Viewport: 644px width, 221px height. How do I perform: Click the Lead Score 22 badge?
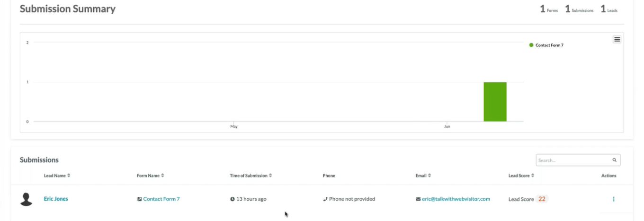542,199
